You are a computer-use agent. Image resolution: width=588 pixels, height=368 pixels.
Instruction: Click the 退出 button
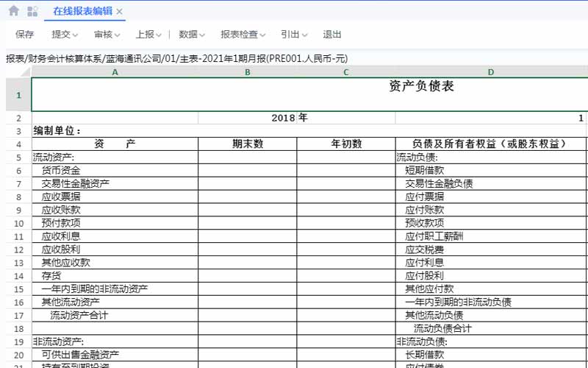(332, 34)
